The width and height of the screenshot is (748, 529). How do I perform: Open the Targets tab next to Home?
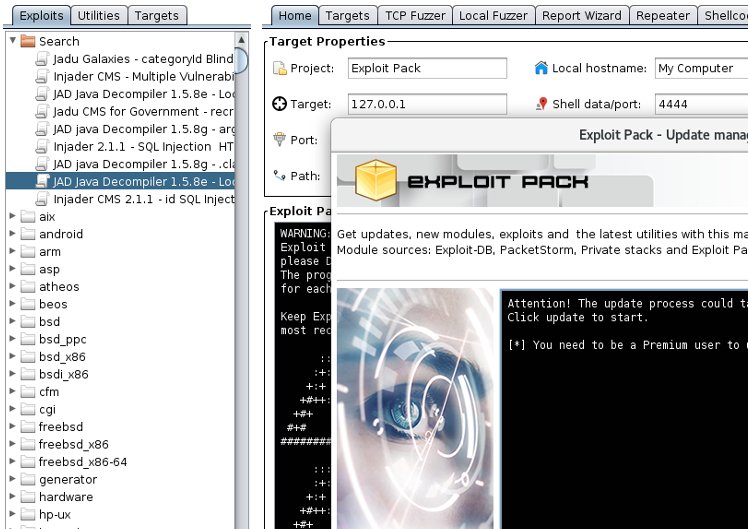pos(347,15)
